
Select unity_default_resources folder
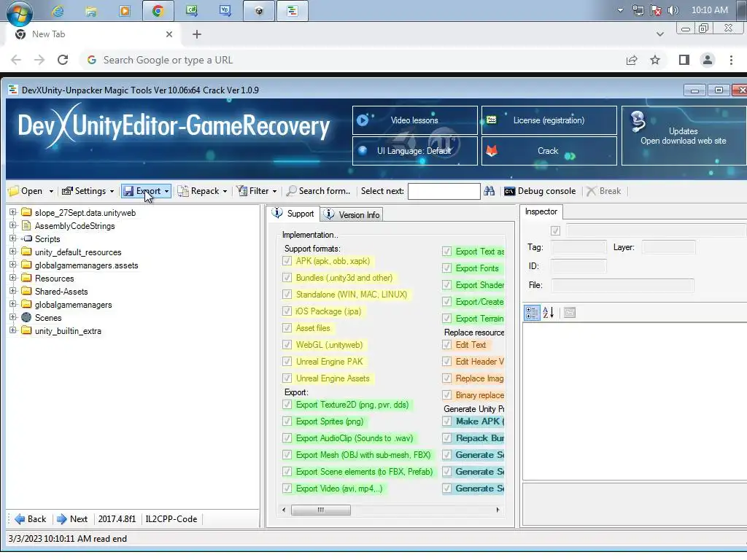71,252
